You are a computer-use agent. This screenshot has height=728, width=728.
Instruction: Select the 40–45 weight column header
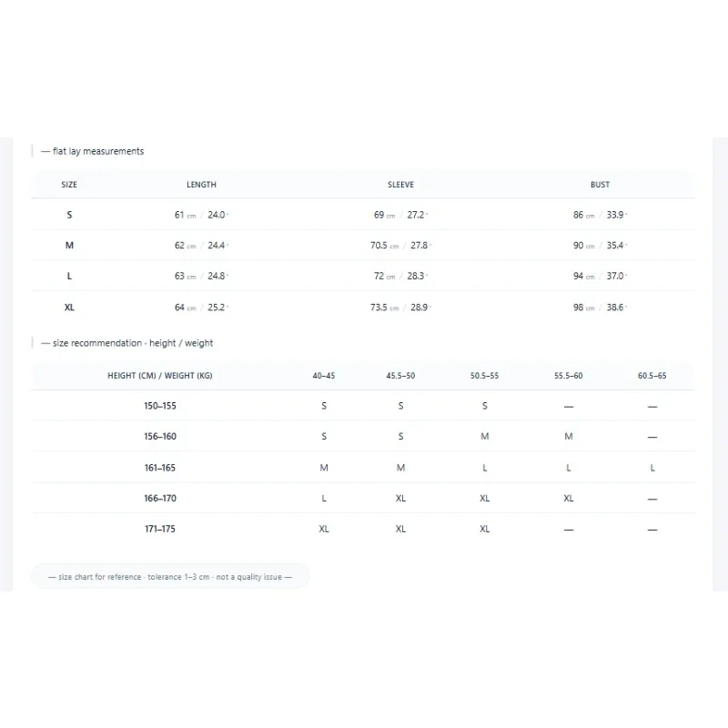coord(324,375)
